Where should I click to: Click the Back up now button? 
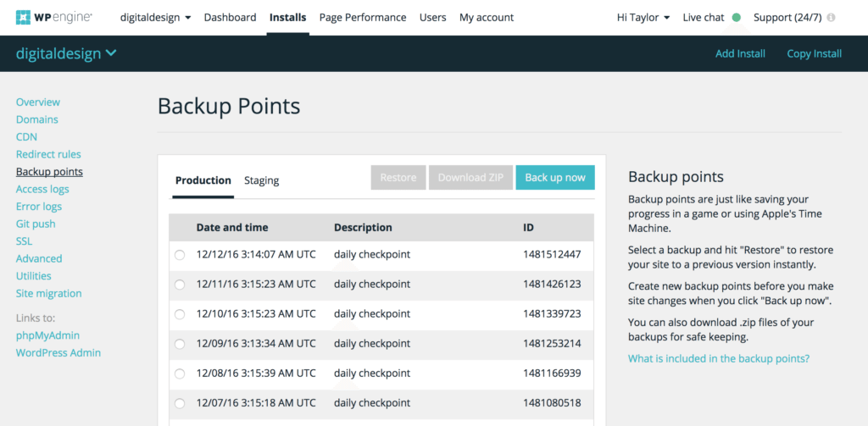[554, 177]
